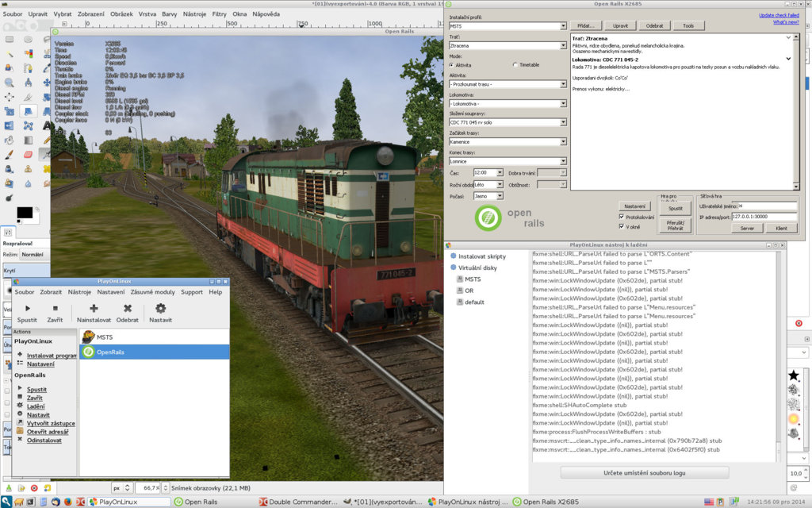Click the IP adresa/port input field
The height and width of the screenshot is (508, 812).
coord(764,216)
